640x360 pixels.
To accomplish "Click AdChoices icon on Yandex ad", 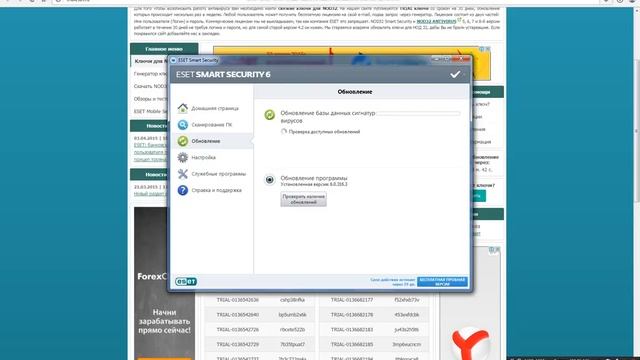I will [492, 249].
